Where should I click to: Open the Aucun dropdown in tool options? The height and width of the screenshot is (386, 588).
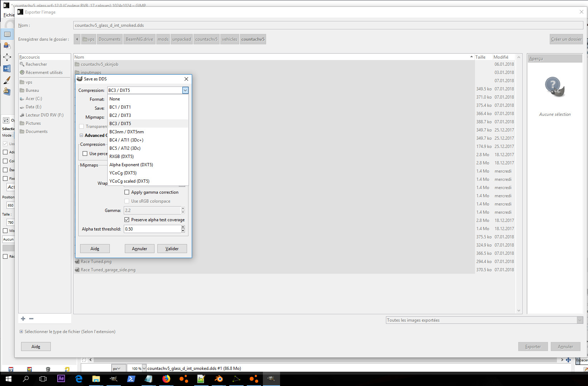click(8, 239)
